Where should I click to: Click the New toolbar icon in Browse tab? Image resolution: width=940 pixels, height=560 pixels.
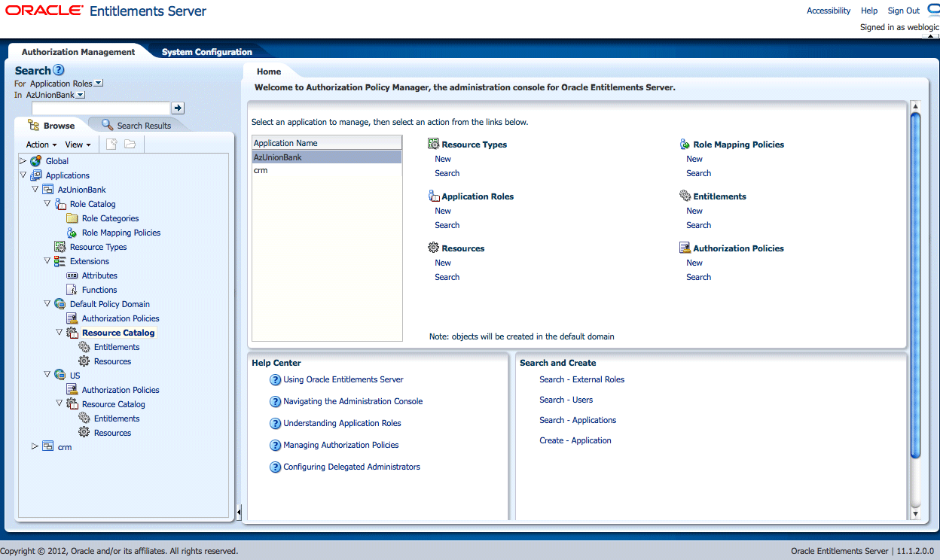111,144
